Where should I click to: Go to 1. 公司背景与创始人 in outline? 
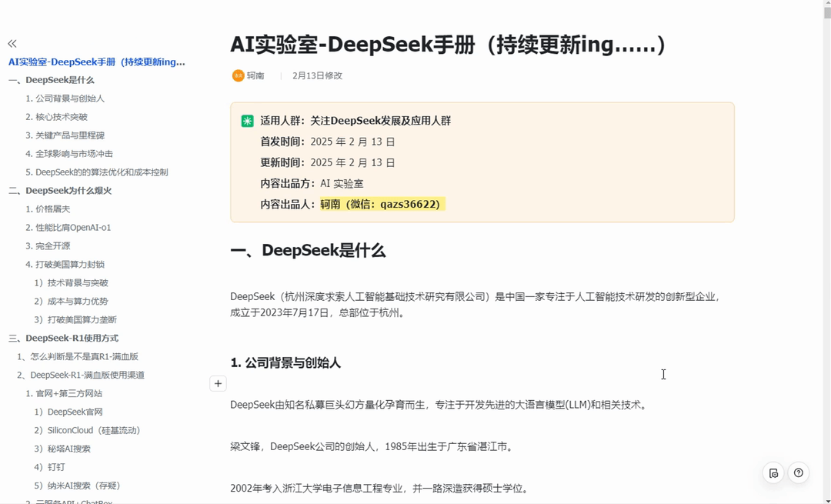point(65,98)
